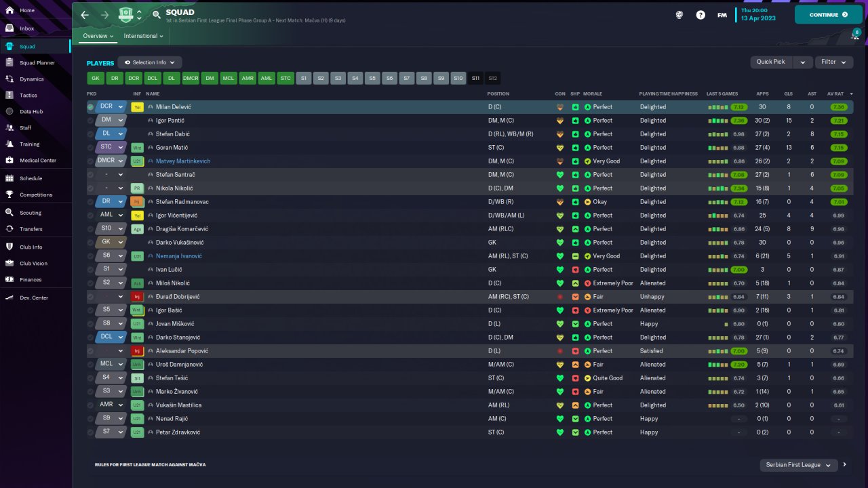Open GK position dropdown for Darko Vukašinović

[111, 243]
